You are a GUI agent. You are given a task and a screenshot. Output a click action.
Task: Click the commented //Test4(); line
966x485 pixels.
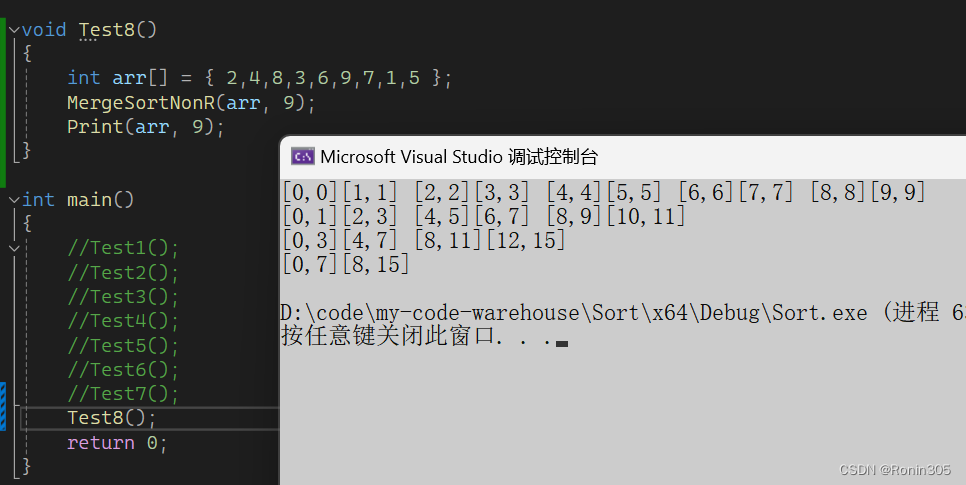click(122, 321)
